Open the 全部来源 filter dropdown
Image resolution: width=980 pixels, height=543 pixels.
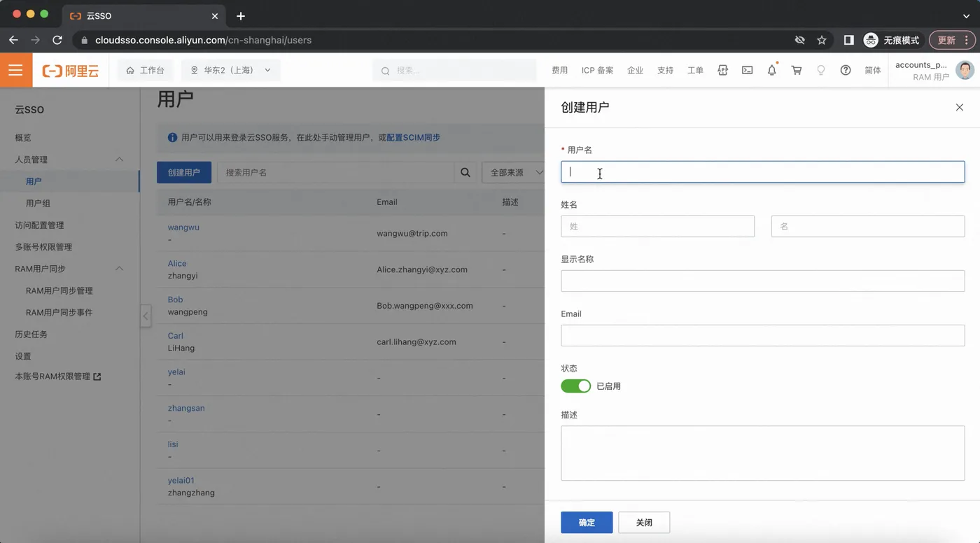click(x=514, y=172)
